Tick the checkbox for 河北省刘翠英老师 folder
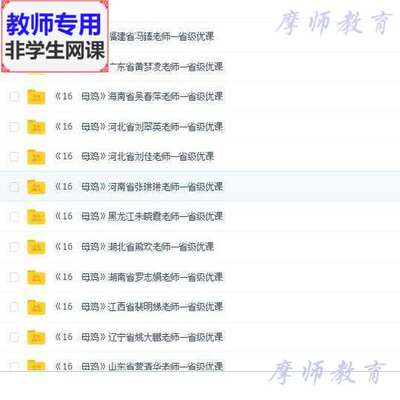 (14, 127)
